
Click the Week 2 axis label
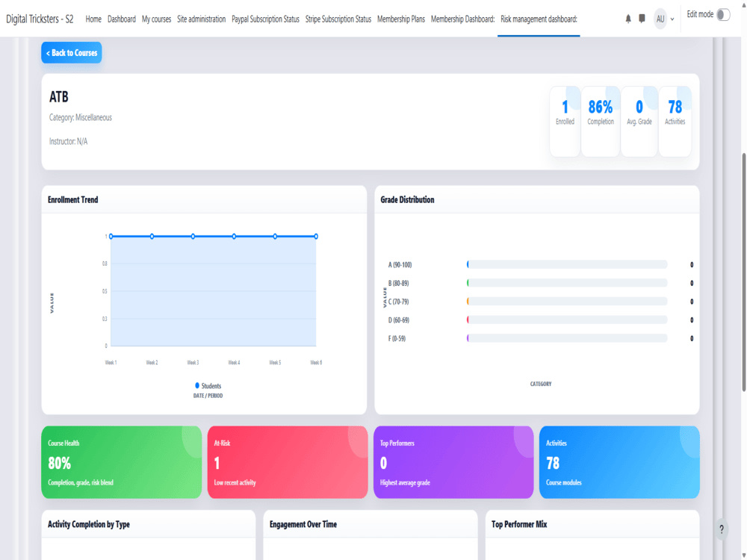coord(152,362)
